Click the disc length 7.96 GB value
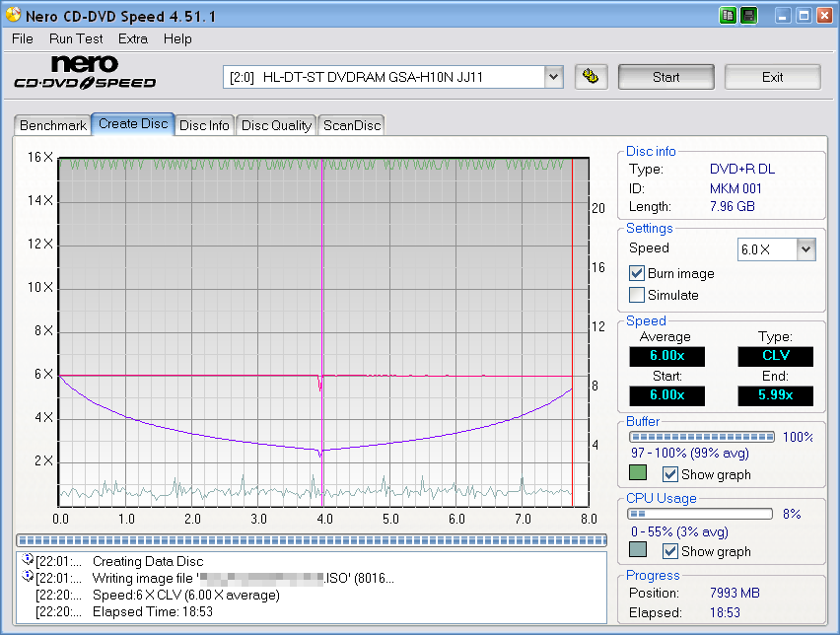This screenshot has width=840, height=635. 732,206
